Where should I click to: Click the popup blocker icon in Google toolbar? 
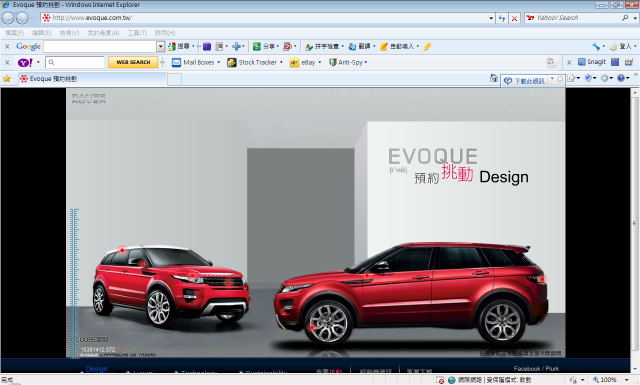[x=287, y=47]
